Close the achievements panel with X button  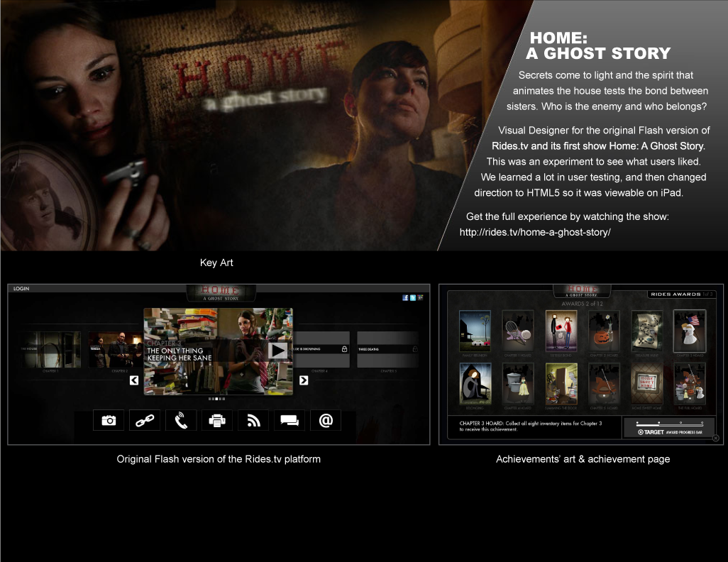[x=715, y=438]
